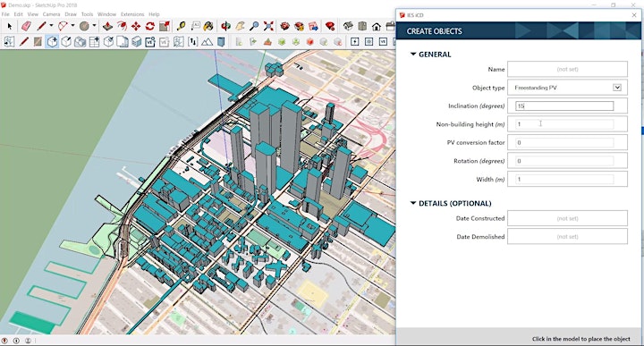644x346 pixels.
Task: Select the Orbit tool
Action: pos(225,26)
